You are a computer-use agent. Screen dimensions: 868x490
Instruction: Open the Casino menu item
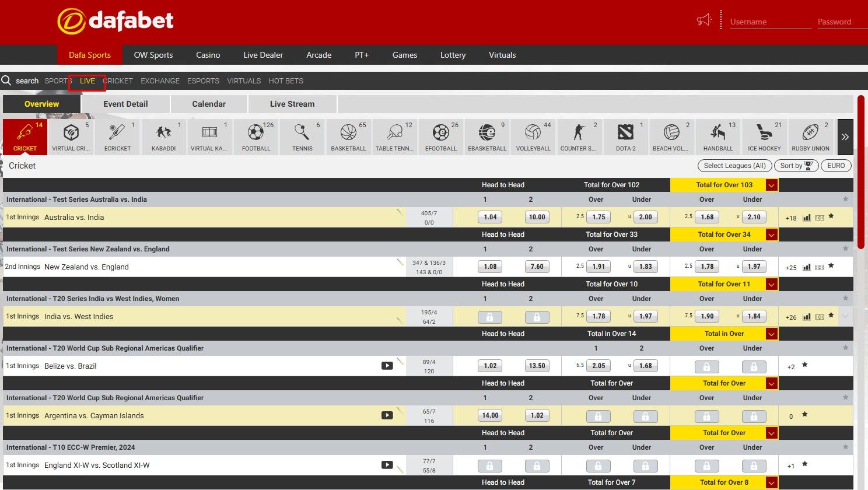[x=208, y=55]
